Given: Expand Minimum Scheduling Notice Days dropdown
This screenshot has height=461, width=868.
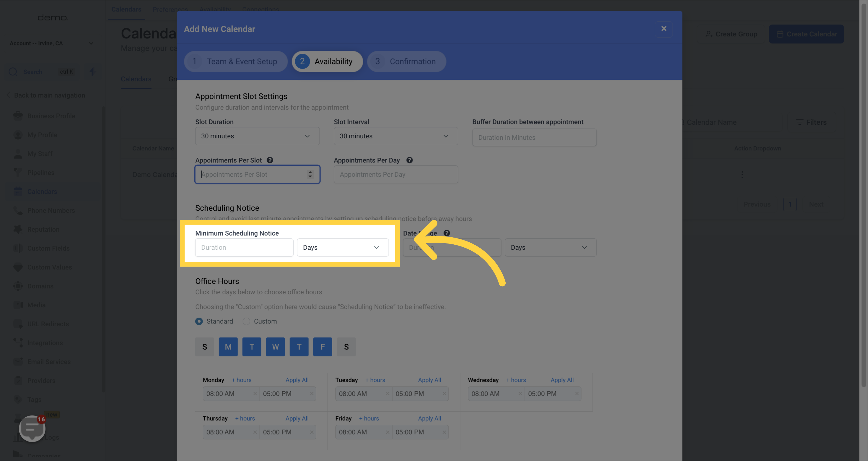Looking at the screenshot, I should click(x=343, y=248).
